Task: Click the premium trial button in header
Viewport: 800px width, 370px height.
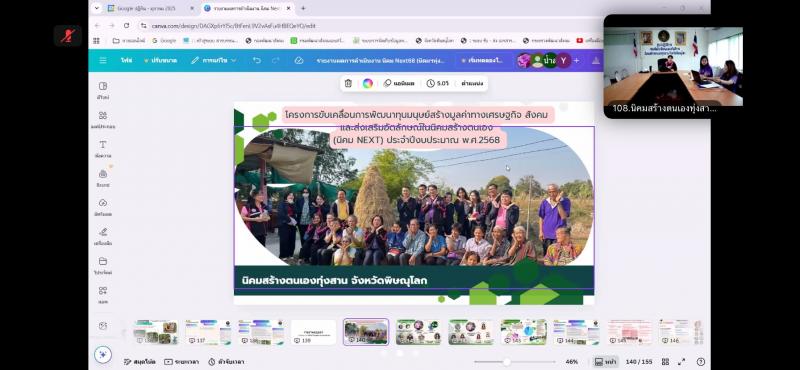Action: coord(482,60)
